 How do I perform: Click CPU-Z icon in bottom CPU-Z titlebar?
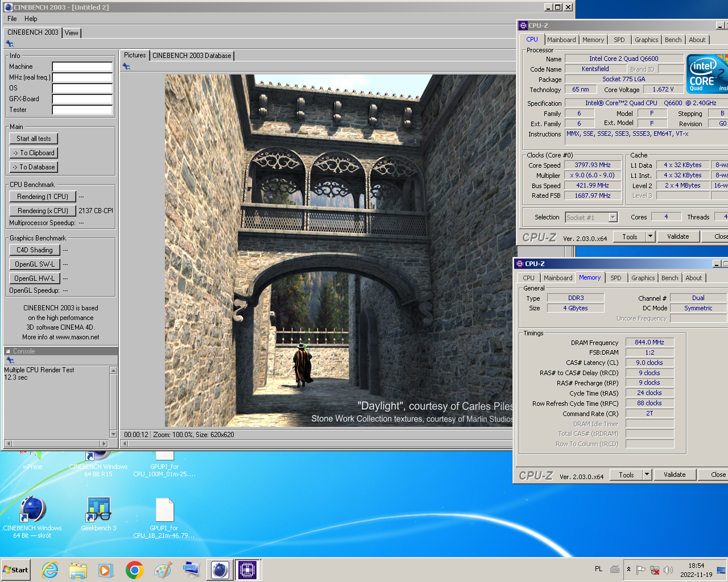coord(519,264)
